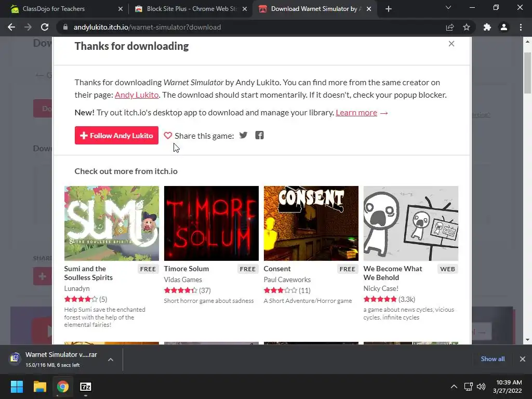Open the Consent game thumbnail
This screenshot has width=532, height=399.
(311, 223)
